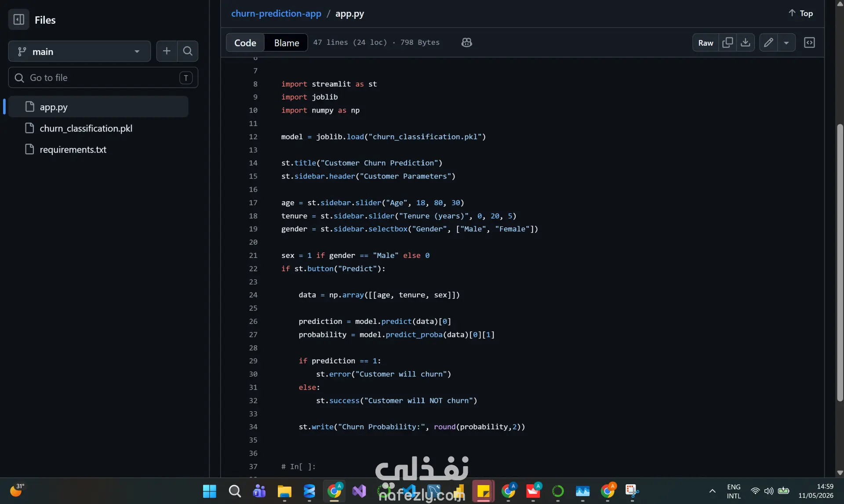This screenshot has width=844, height=504.
Task: Click the predict_proba code line
Action: (x=397, y=334)
